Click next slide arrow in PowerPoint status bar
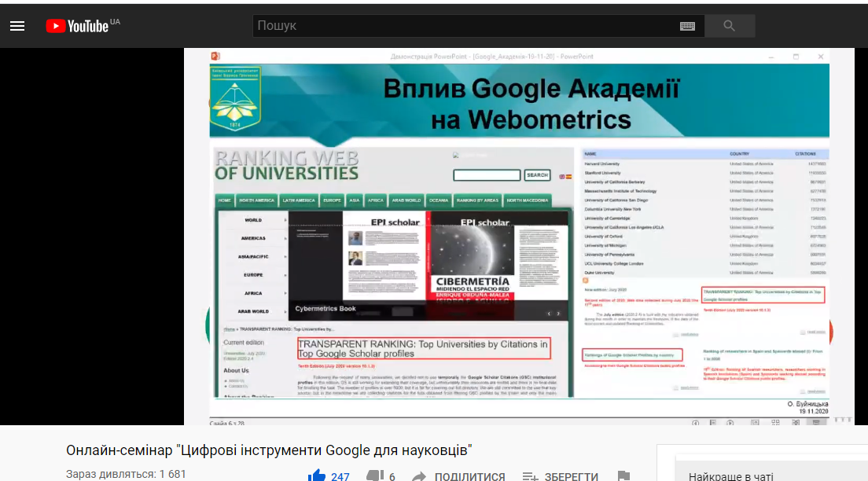Image resolution: width=868 pixels, height=481 pixels. [x=730, y=422]
